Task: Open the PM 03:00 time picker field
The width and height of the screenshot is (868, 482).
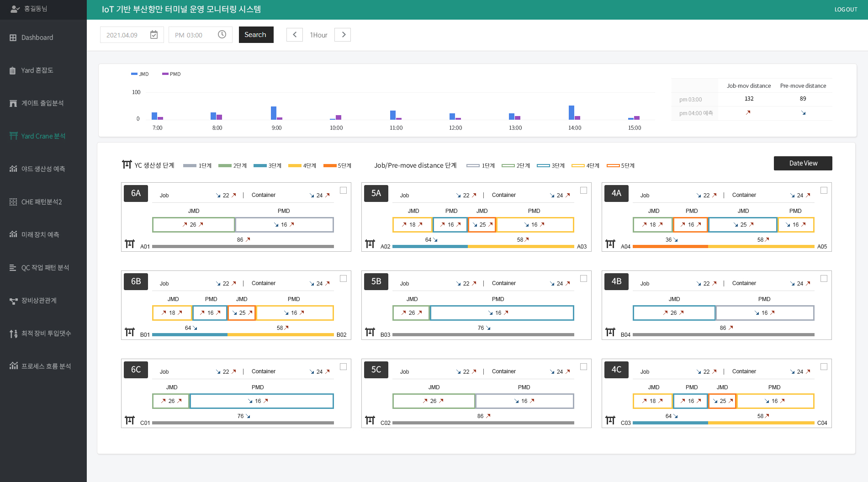Action: [x=194, y=35]
